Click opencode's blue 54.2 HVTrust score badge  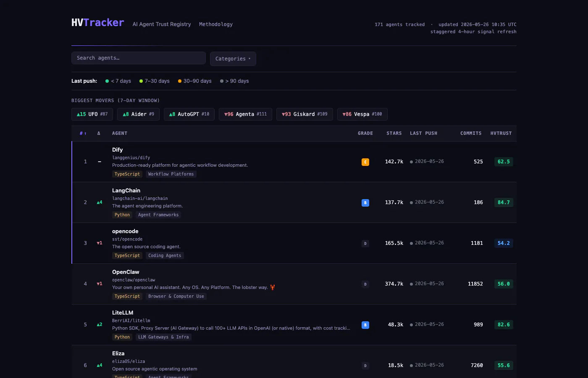[504, 243]
